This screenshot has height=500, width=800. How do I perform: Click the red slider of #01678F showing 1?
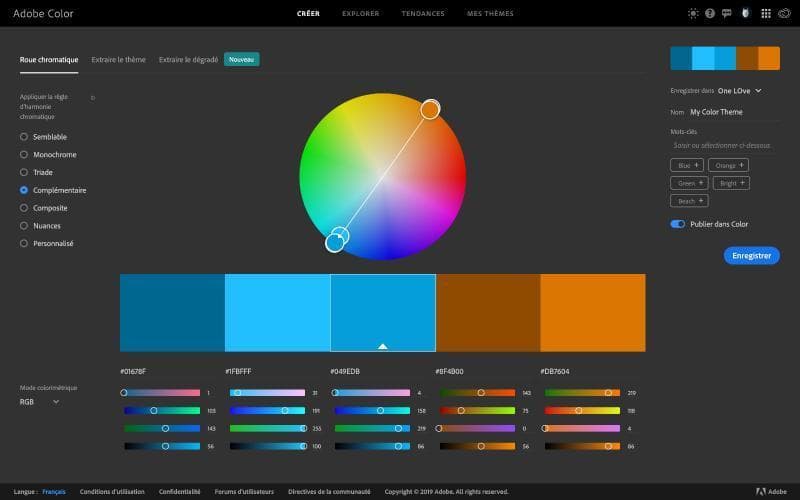(x=162, y=393)
